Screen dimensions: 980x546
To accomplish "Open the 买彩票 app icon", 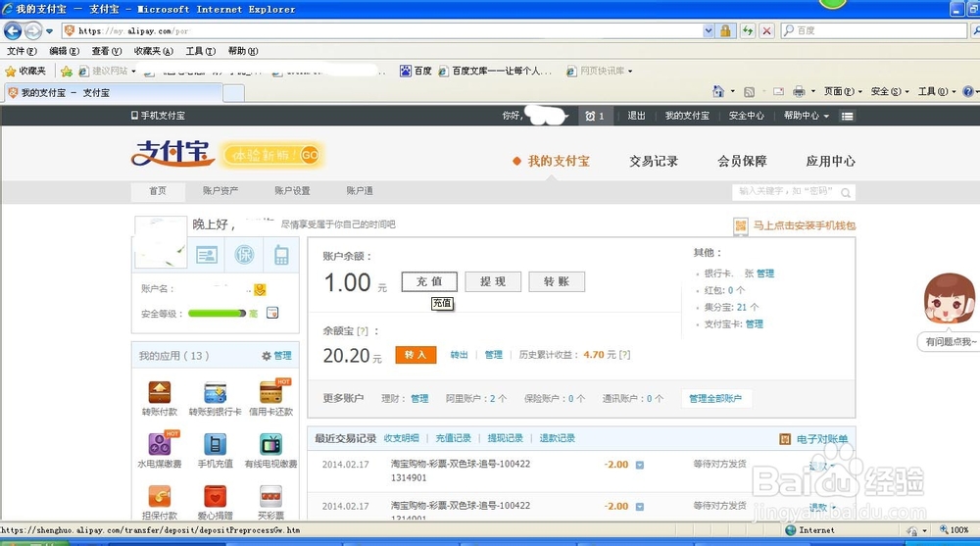I will coord(270,497).
